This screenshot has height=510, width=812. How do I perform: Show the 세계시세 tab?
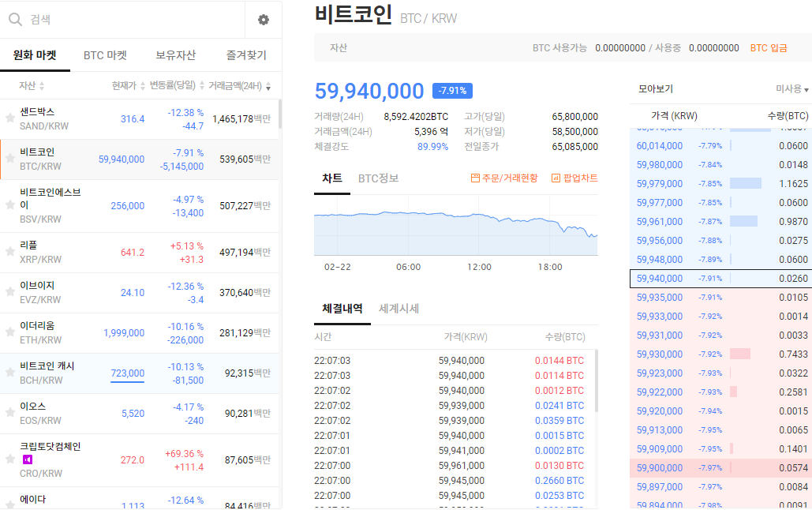pos(399,309)
